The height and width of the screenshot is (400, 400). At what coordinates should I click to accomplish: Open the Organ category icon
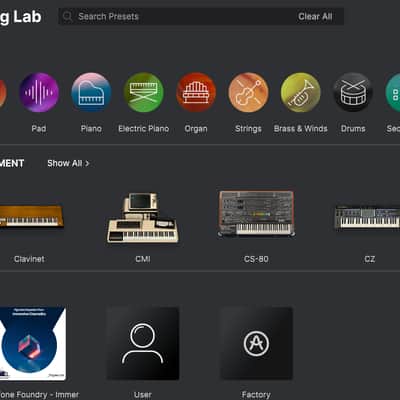coord(196,92)
